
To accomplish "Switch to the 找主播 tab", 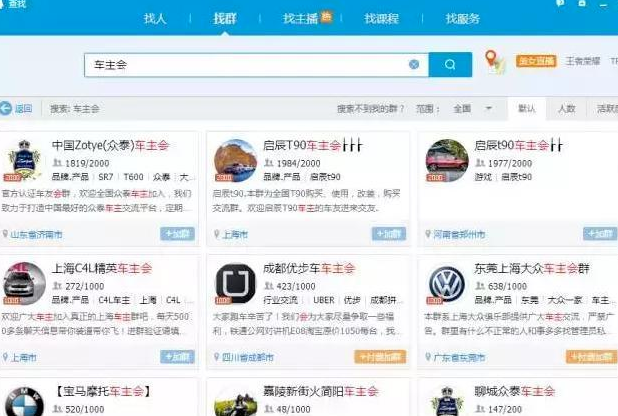I will (300, 18).
